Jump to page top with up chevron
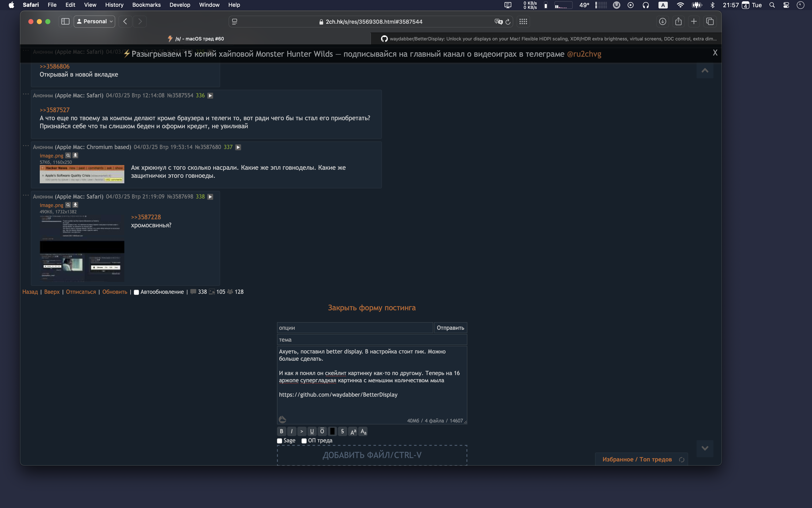The width and height of the screenshot is (812, 508). coord(705,70)
